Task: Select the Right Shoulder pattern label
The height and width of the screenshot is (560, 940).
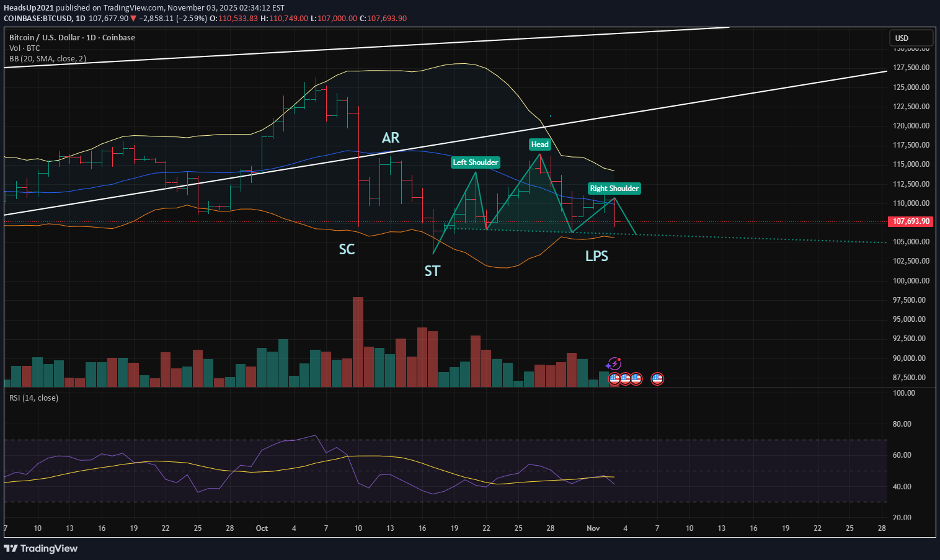Action: pos(614,189)
